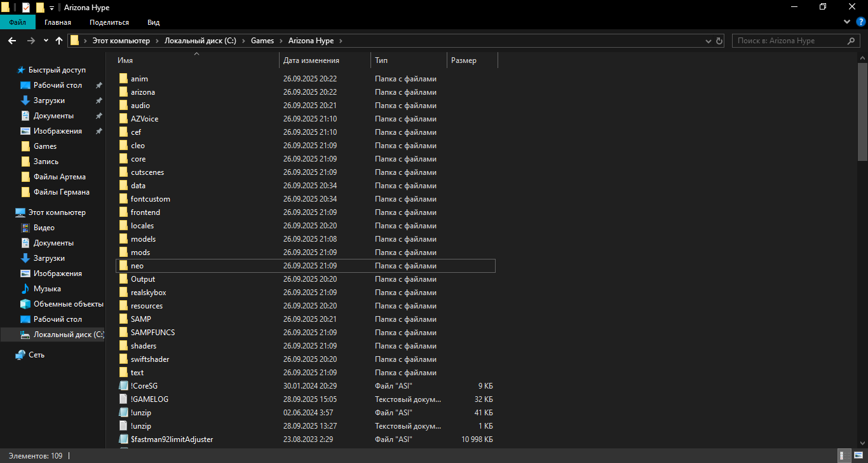Open the View ribbon tab
868x463 pixels.
tap(153, 22)
